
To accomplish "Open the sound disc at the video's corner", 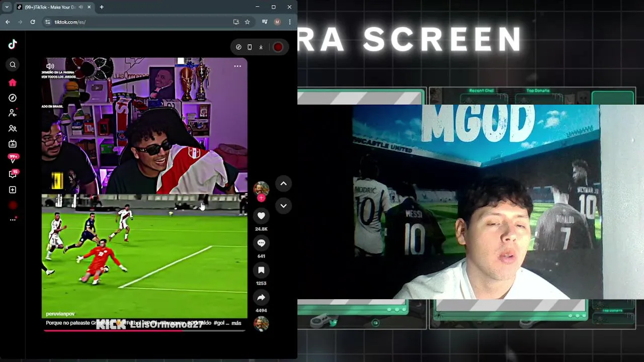I will tap(261, 324).
